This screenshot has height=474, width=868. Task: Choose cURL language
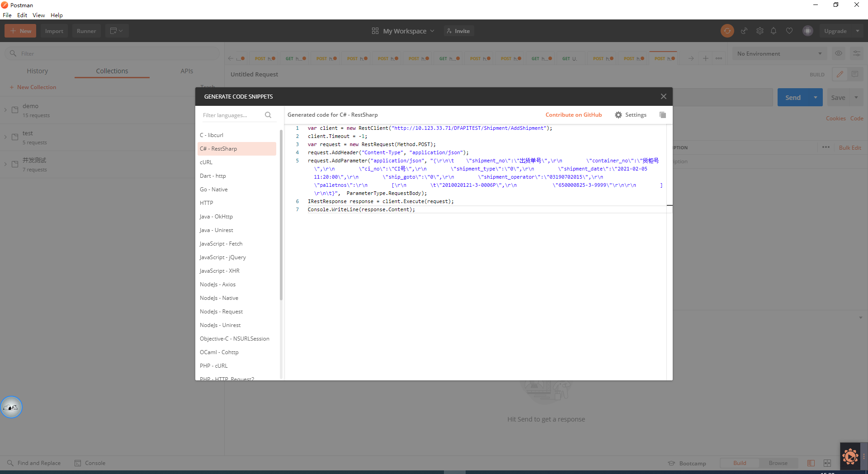[x=236, y=162]
